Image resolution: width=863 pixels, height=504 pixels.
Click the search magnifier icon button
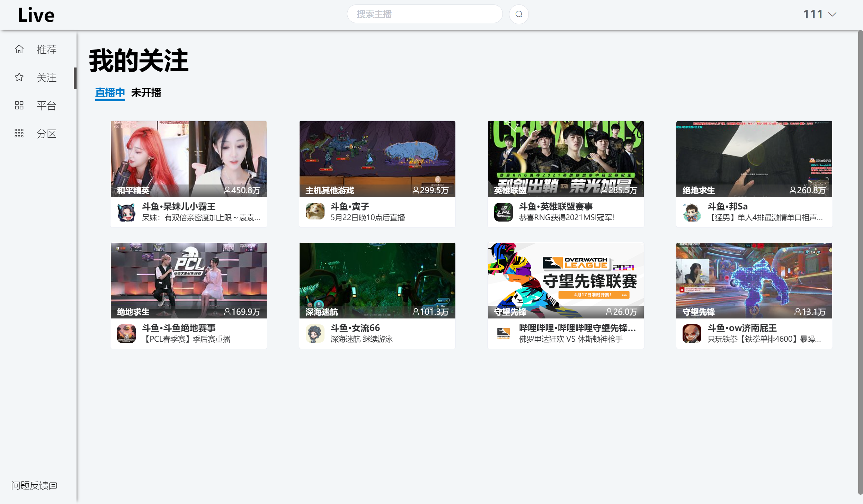pos(518,14)
